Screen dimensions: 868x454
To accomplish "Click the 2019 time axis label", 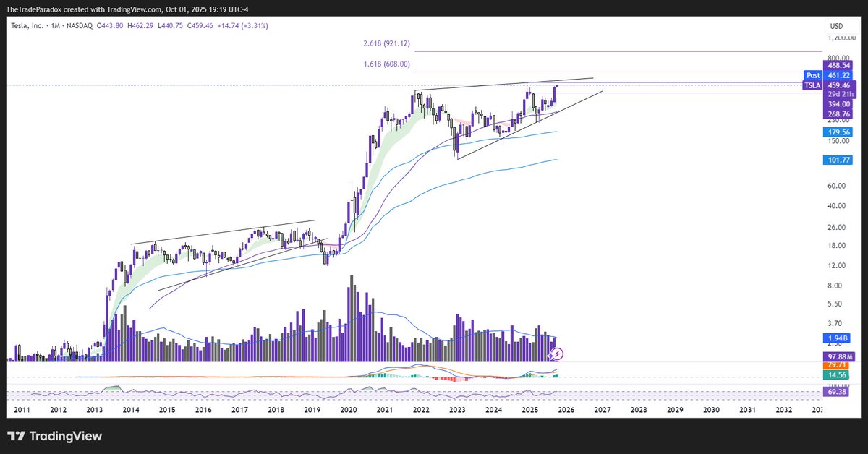I will (312, 410).
